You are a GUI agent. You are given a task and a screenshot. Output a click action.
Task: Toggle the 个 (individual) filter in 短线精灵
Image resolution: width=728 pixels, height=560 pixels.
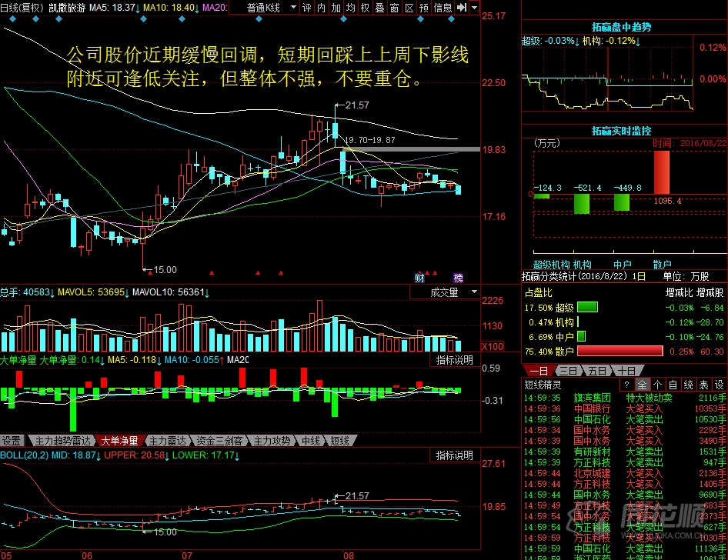point(657,385)
